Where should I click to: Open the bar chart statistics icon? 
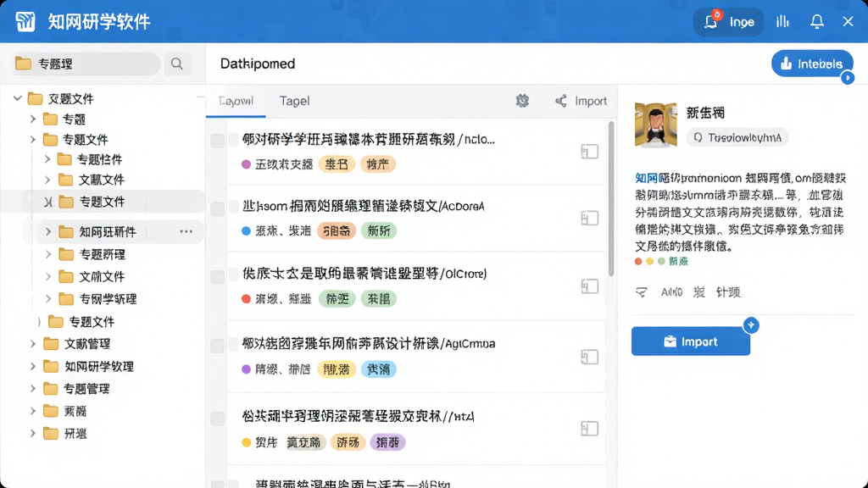pos(782,21)
